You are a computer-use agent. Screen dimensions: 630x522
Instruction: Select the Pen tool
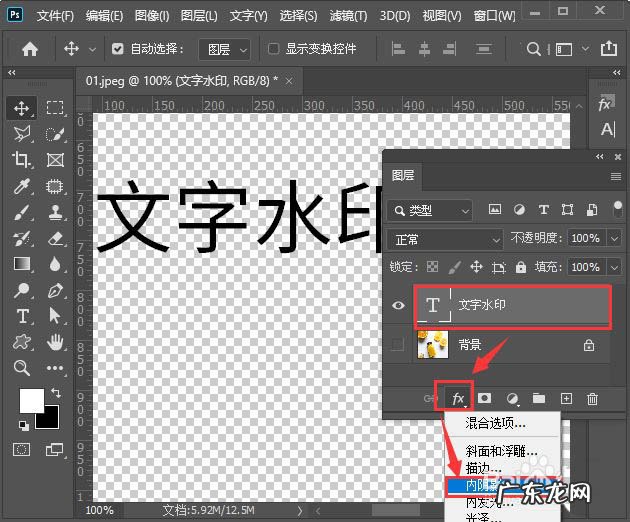[x=55, y=290]
